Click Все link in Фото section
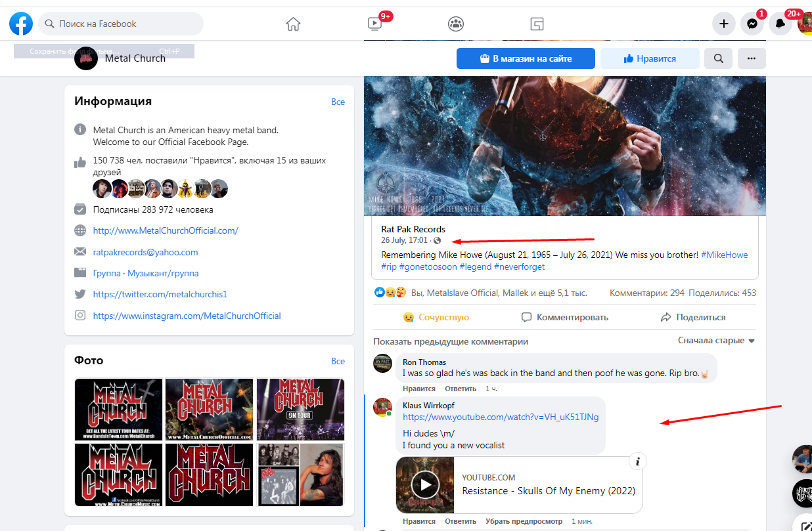The image size is (812, 531). (x=338, y=361)
